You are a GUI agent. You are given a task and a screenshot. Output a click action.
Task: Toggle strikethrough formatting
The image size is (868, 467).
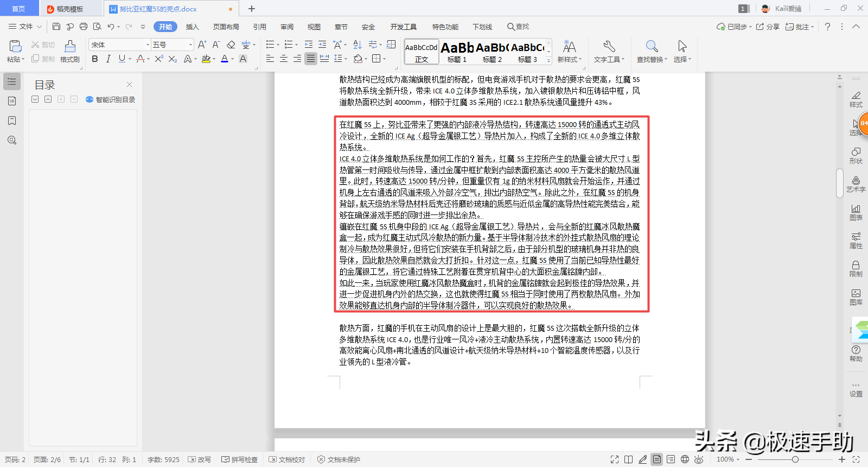(x=141, y=59)
